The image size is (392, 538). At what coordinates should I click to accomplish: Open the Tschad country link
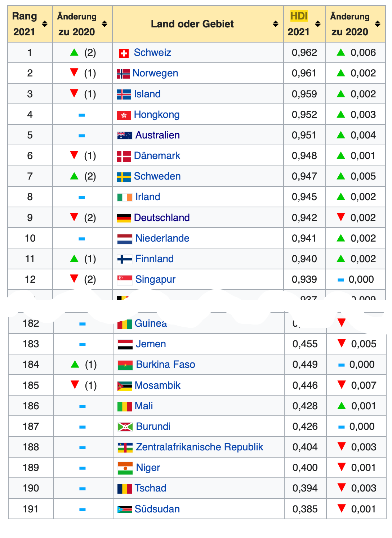(150, 488)
